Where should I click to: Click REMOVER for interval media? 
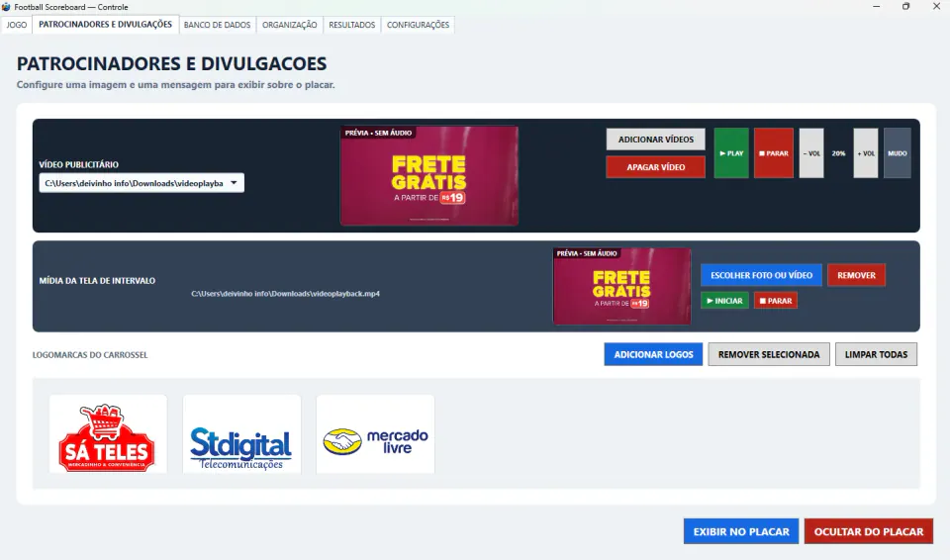tap(856, 275)
